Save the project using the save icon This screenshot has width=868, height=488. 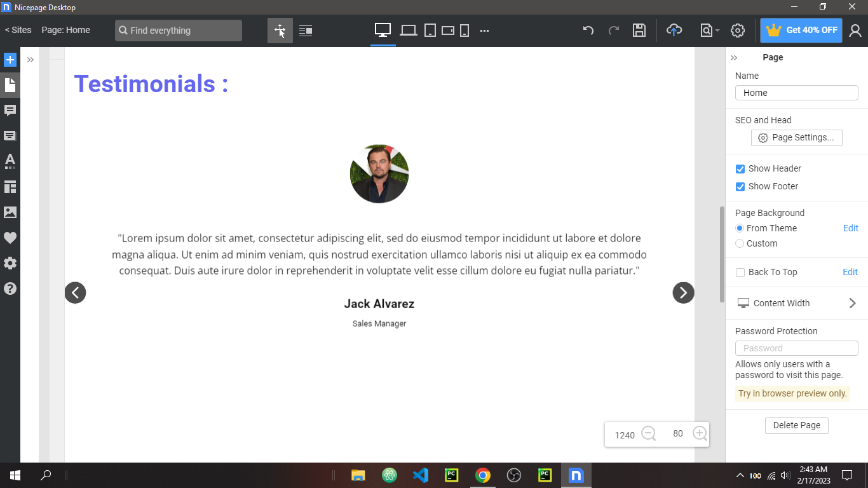639,30
